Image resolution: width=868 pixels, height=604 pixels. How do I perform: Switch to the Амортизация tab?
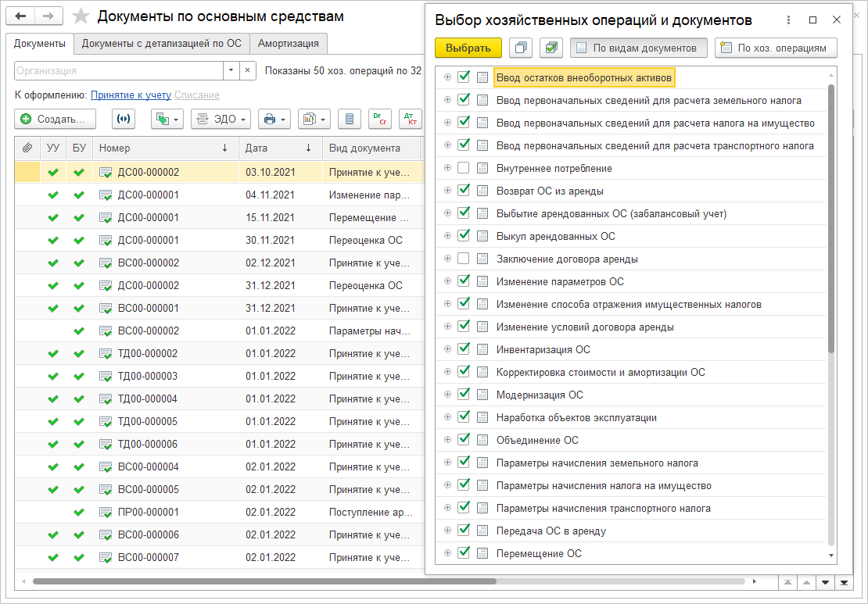288,44
